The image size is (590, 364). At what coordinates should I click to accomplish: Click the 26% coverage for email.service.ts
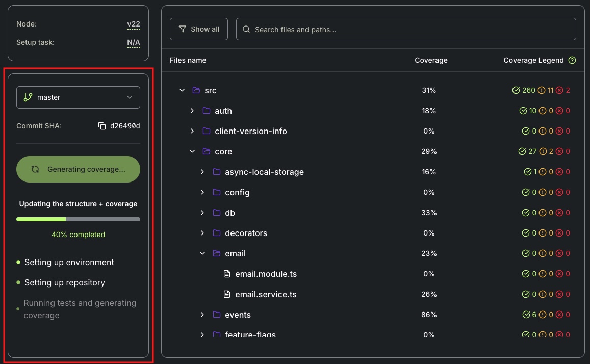pos(429,294)
